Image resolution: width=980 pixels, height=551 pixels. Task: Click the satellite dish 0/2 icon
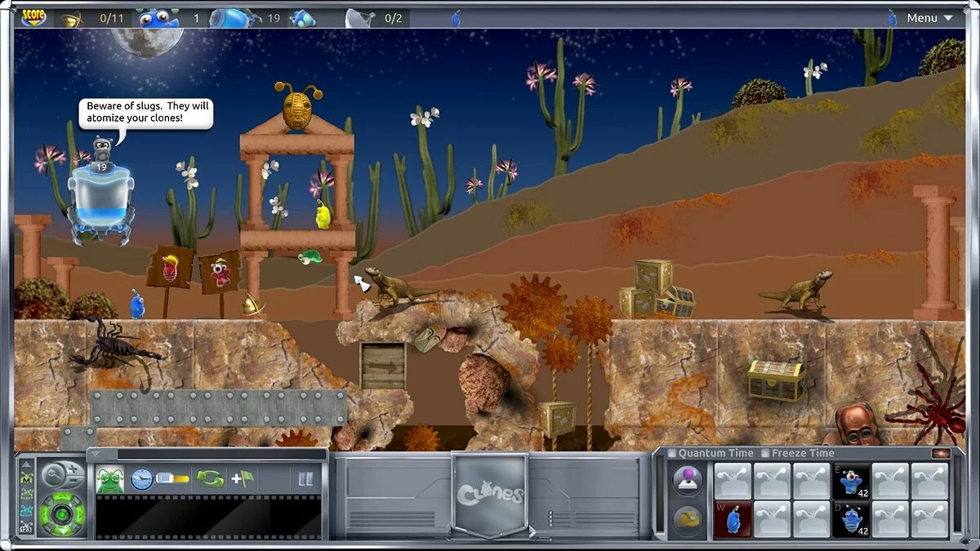click(x=360, y=18)
